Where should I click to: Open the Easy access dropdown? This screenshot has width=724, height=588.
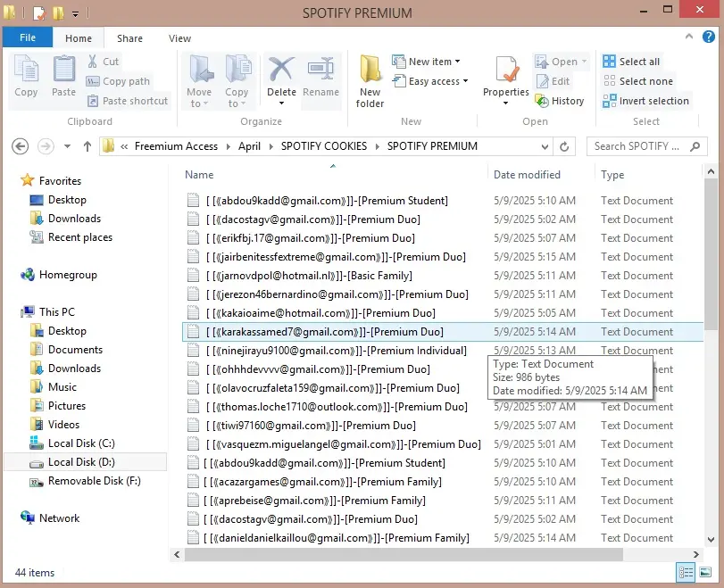430,81
